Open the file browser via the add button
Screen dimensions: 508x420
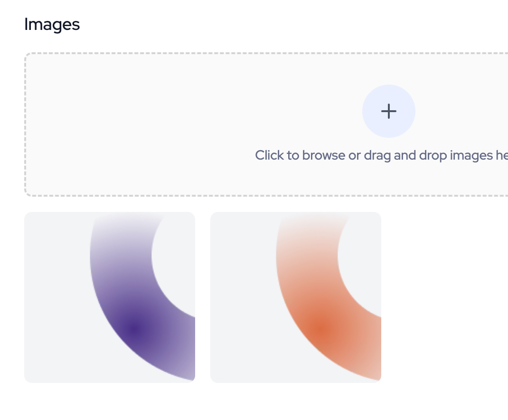tap(389, 111)
